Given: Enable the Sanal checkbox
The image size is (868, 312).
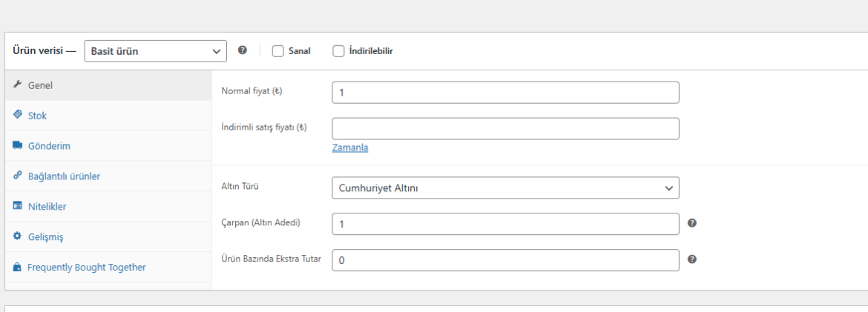Looking at the screenshot, I should pyautogui.click(x=278, y=51).
